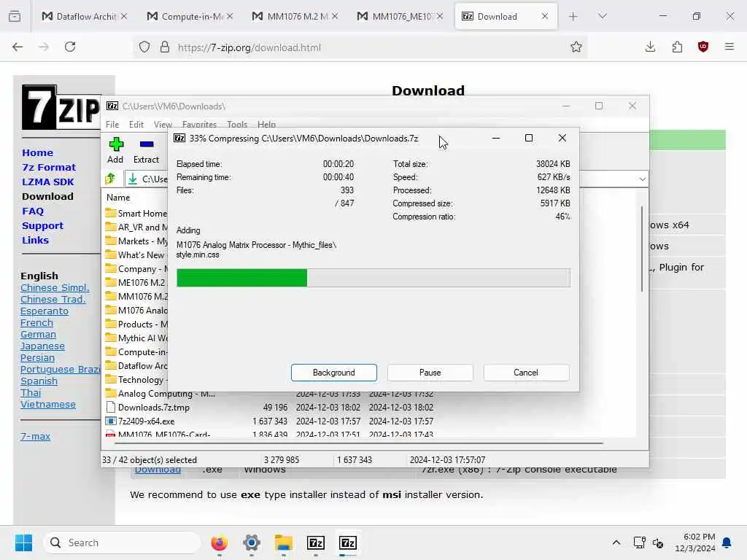Select the 7z2409-x64.exe file row
The height and width of the screenshot is (560, 747).
click(x=269, y=421)
